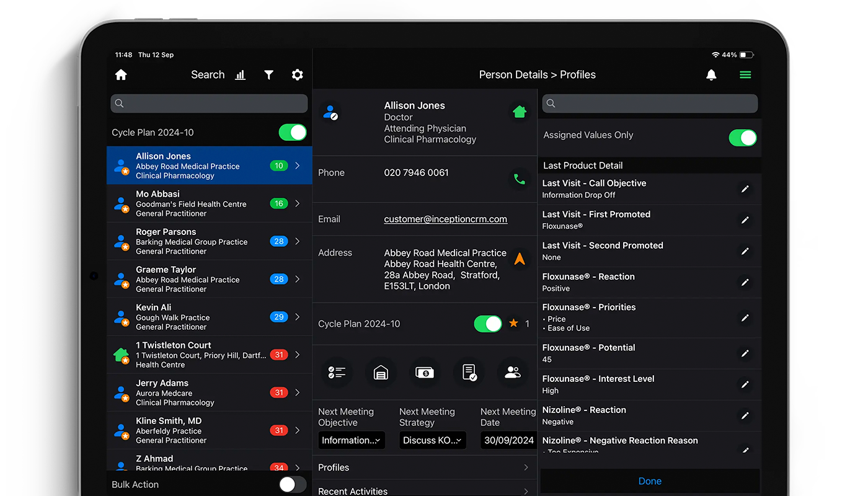Tap the Search label in top bar

tap(208, 75)
